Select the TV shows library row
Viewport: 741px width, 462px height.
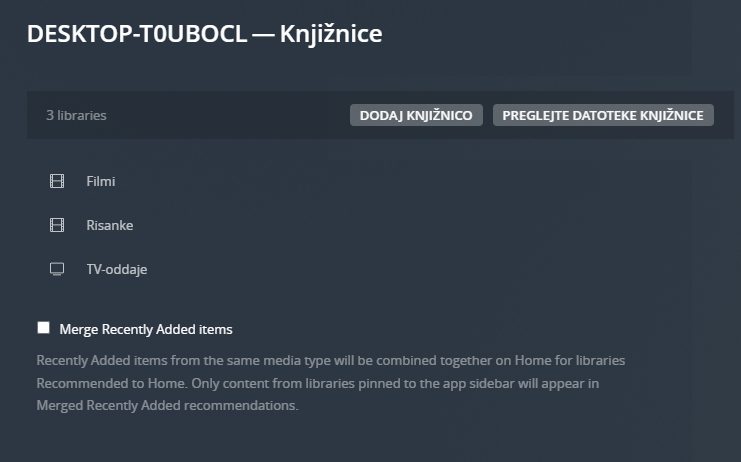coord(380,269)
